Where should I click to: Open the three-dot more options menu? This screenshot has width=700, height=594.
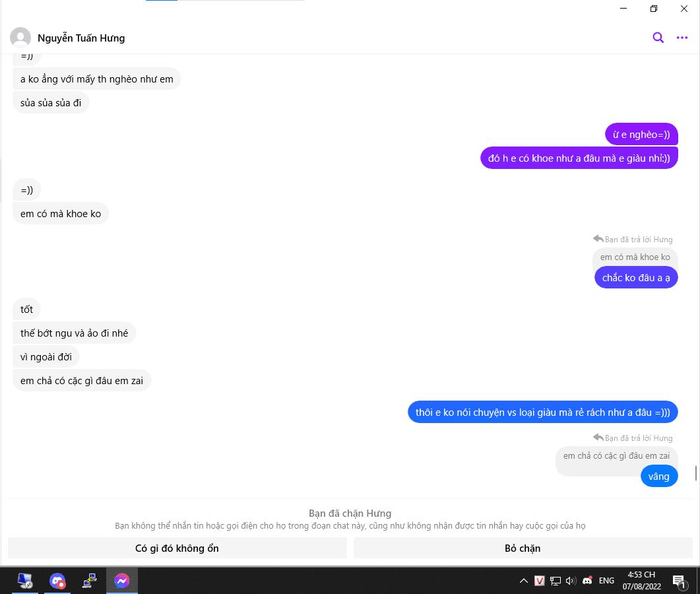pyautogui.click(x=682, y=38)
